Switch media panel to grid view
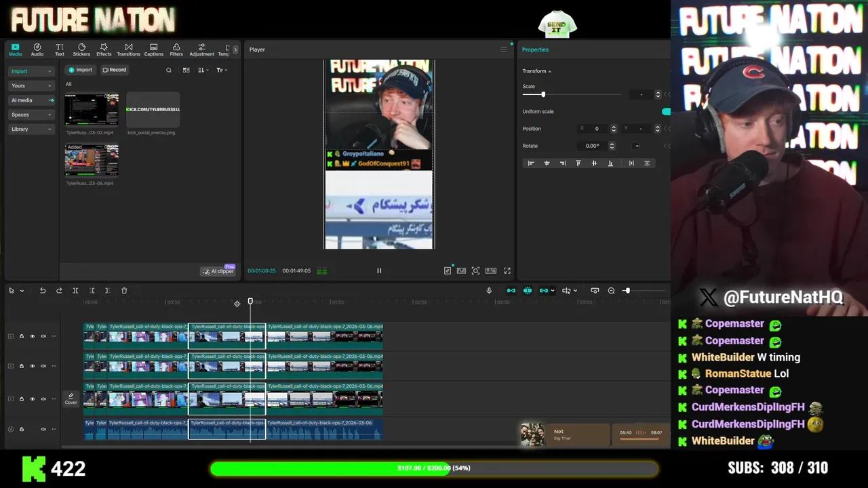Screen dimensions: 868x488 [x=186, y=70]
